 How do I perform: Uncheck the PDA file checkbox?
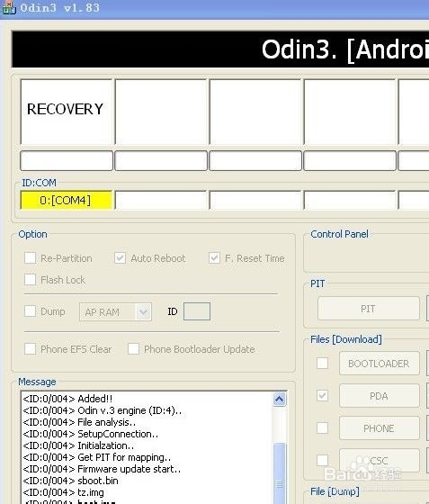322,396
